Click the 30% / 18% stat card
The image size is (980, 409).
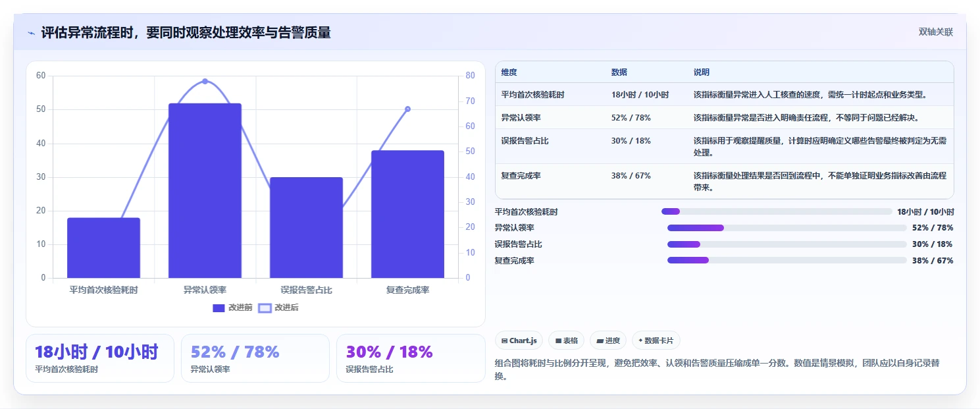pyautogui.click(x=411, y=358)
